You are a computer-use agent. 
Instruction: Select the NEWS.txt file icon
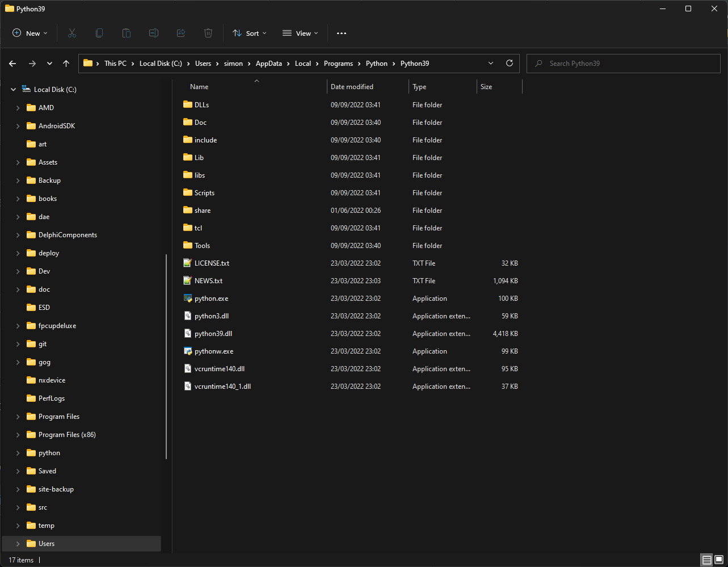point(188,281)
